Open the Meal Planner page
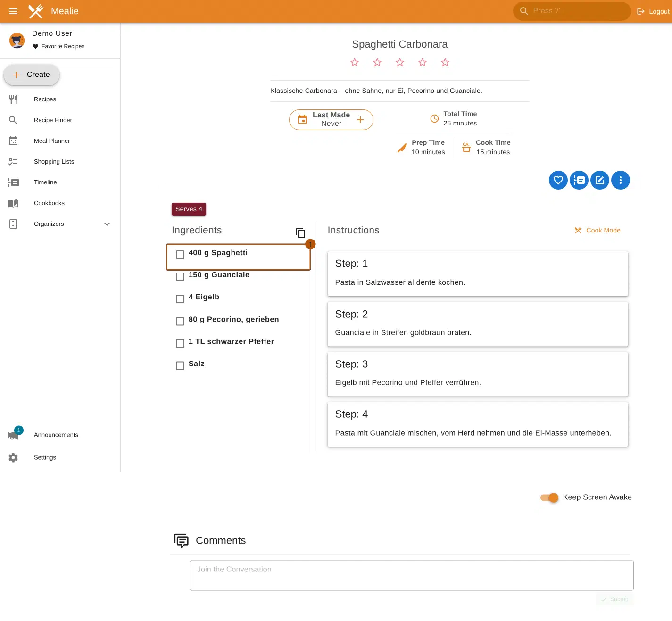672x621 pixels. tap(60, 141)
